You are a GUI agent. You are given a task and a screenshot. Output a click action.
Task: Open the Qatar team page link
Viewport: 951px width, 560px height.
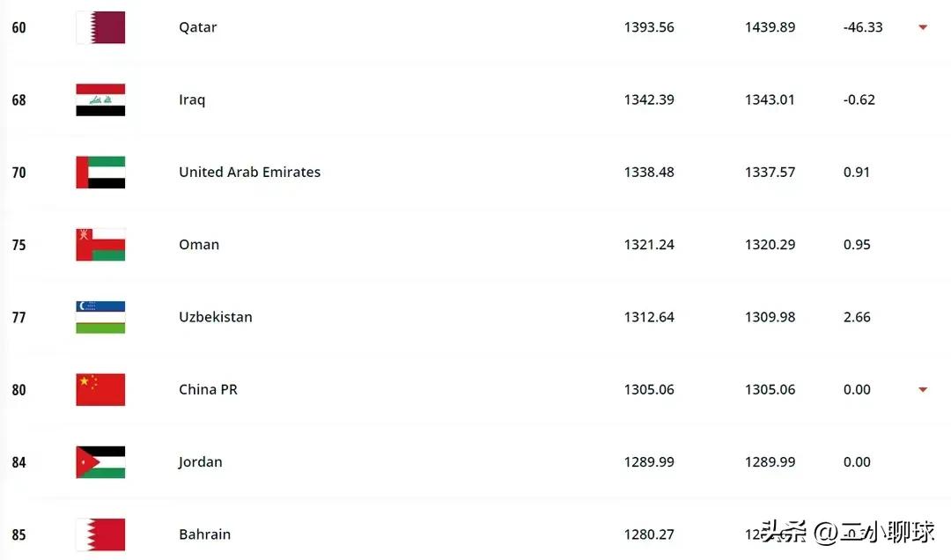coord(197,26)
